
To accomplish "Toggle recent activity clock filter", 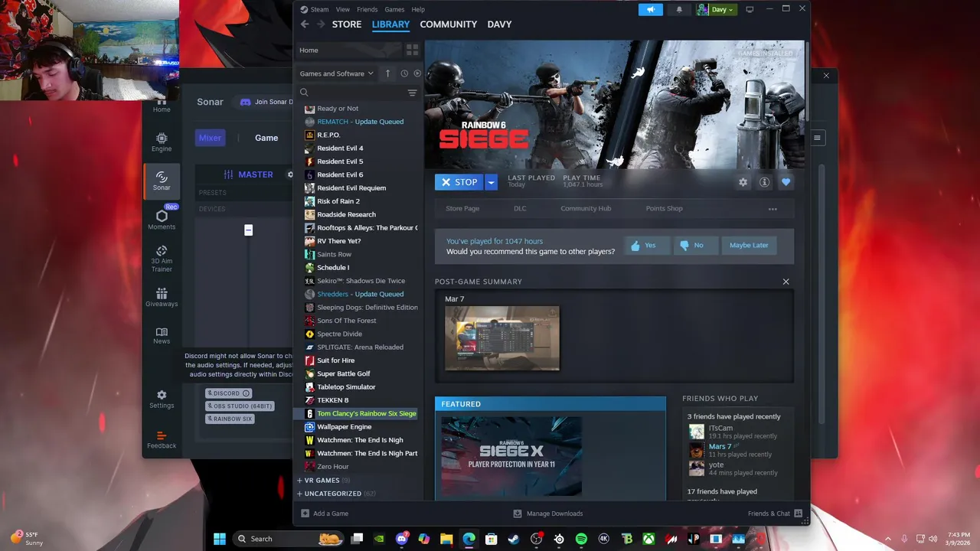I will click(404, 73).
